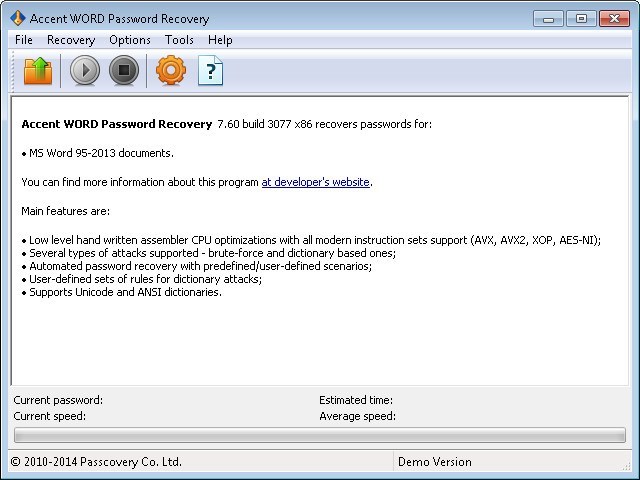Click the 'Automated password recovery' feature line

tap(197, 266)
